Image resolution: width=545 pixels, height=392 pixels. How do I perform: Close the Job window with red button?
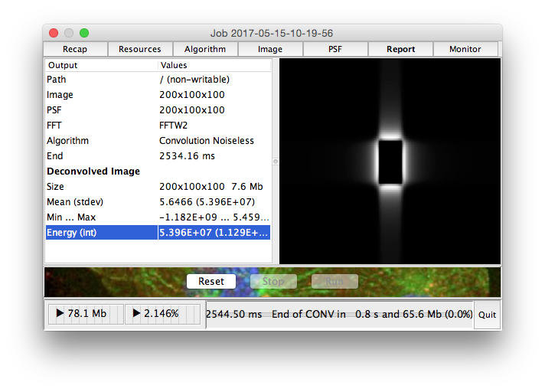[x=54, y=33]
